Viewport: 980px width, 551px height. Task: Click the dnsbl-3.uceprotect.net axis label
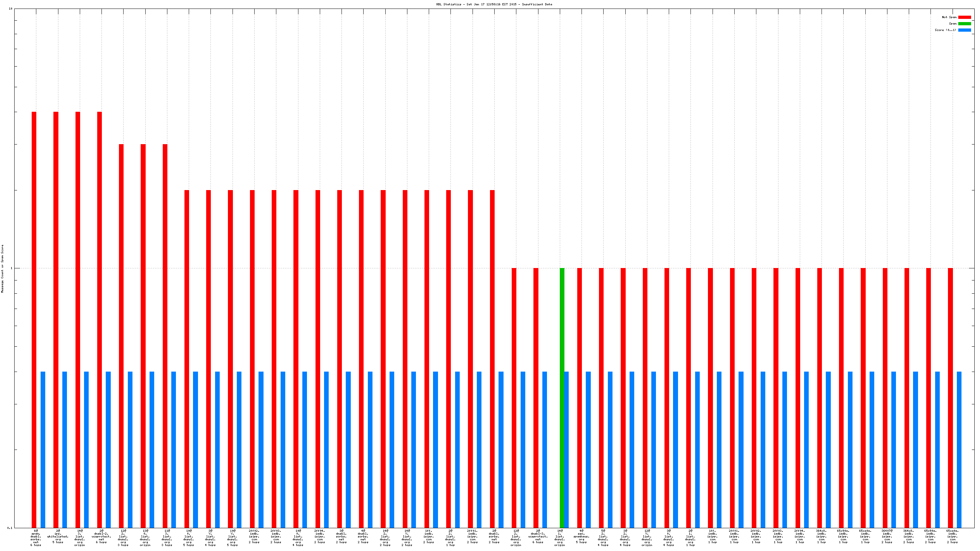(x=538, y=536)
